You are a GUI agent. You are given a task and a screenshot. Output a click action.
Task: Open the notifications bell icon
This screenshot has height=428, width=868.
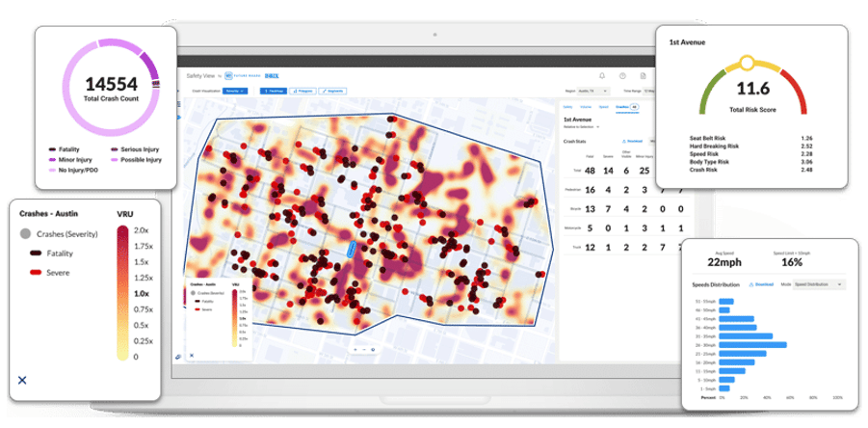[602, 76]
